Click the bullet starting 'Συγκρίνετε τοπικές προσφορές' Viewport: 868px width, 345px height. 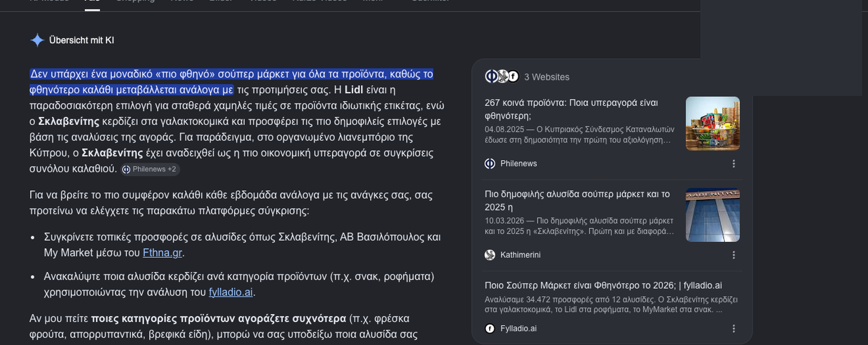[x=242, y=245]
